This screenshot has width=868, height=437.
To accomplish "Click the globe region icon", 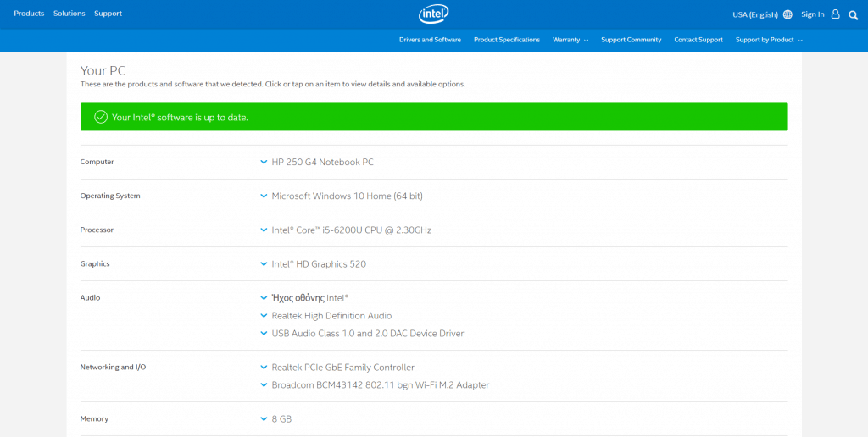I will [x=787, y=14].
